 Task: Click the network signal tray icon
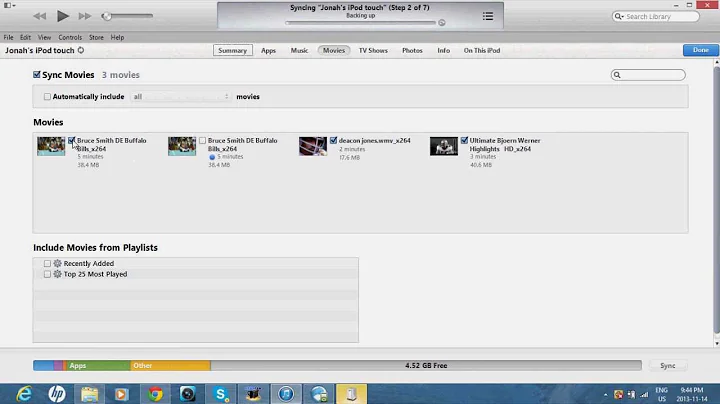[x=644, y=394]
